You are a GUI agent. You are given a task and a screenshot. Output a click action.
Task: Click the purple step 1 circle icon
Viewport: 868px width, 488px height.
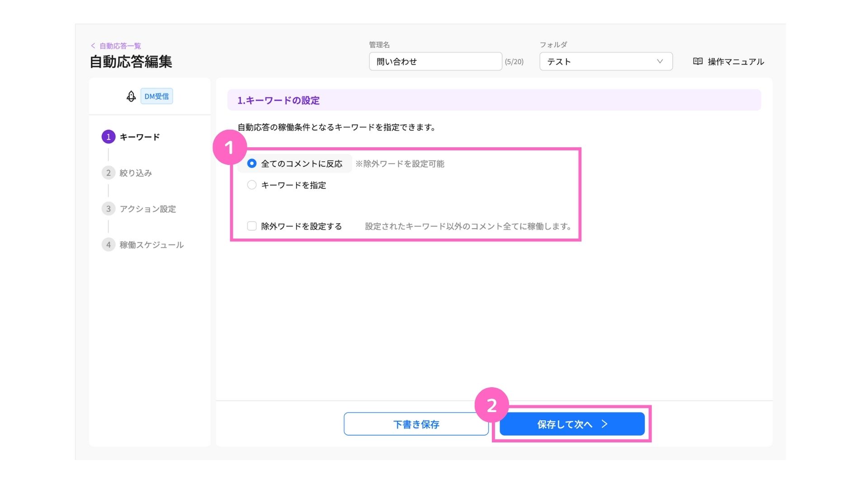(x=108, y=137)
